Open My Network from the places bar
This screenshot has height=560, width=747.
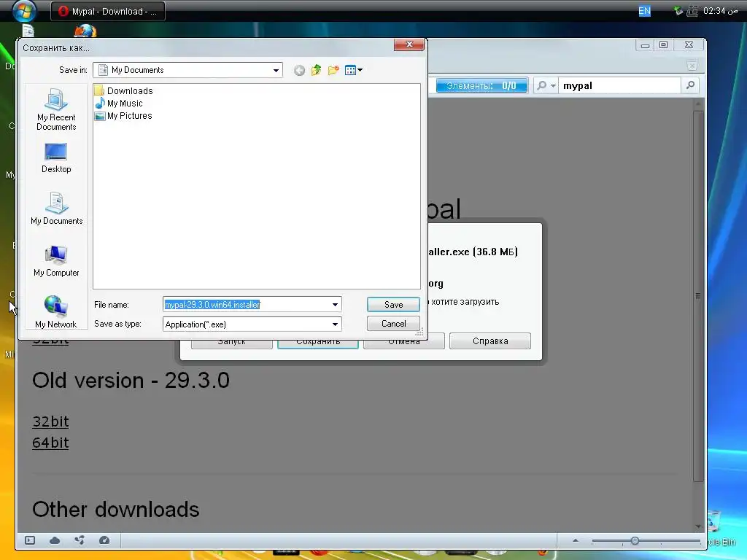[55, 312]
